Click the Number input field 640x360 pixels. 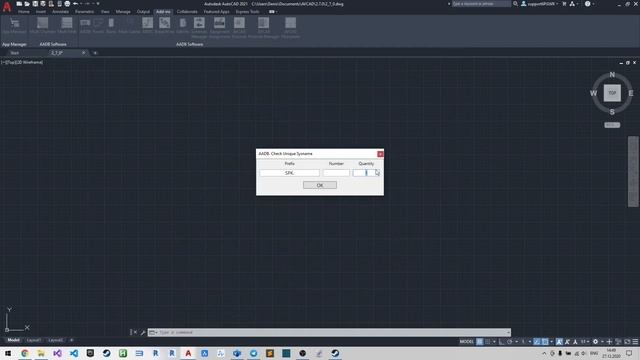(336, 173)
